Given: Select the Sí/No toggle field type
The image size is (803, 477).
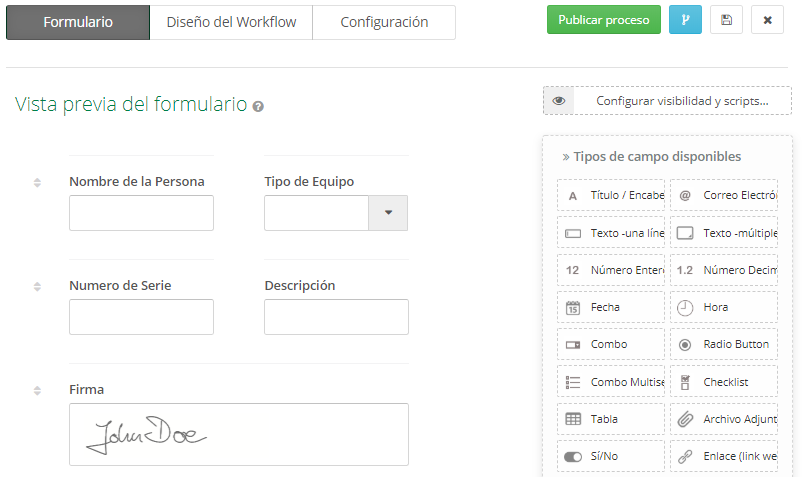Looking at the screenshot, I should [610, 456].
